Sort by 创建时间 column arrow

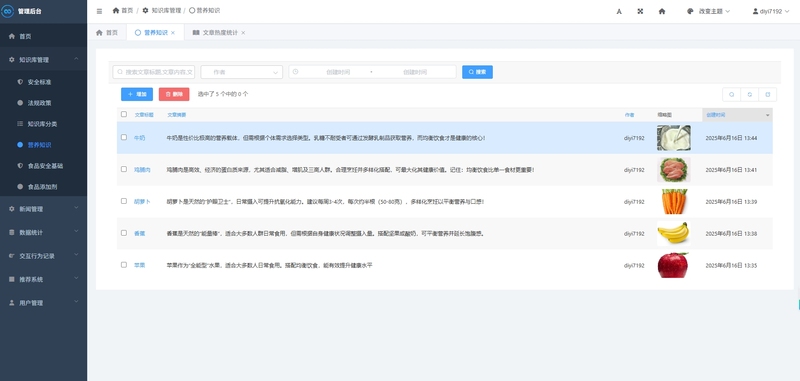[767, 115]
